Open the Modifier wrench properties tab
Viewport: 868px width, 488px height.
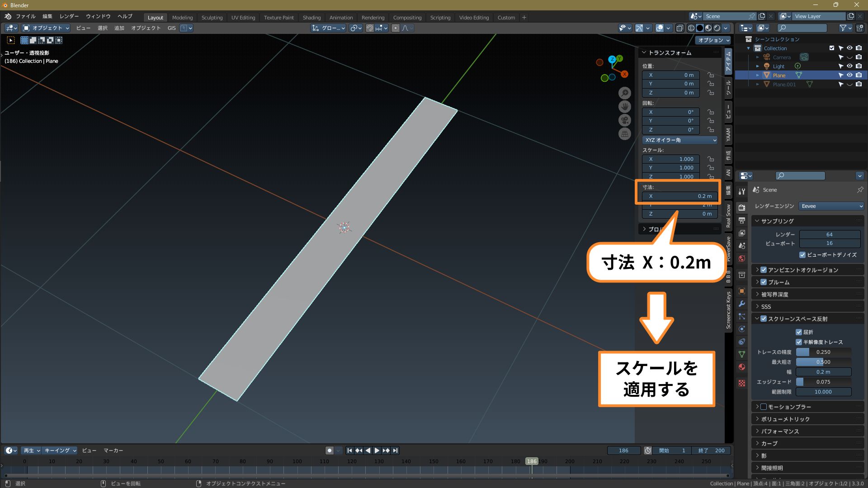[742, 304]
